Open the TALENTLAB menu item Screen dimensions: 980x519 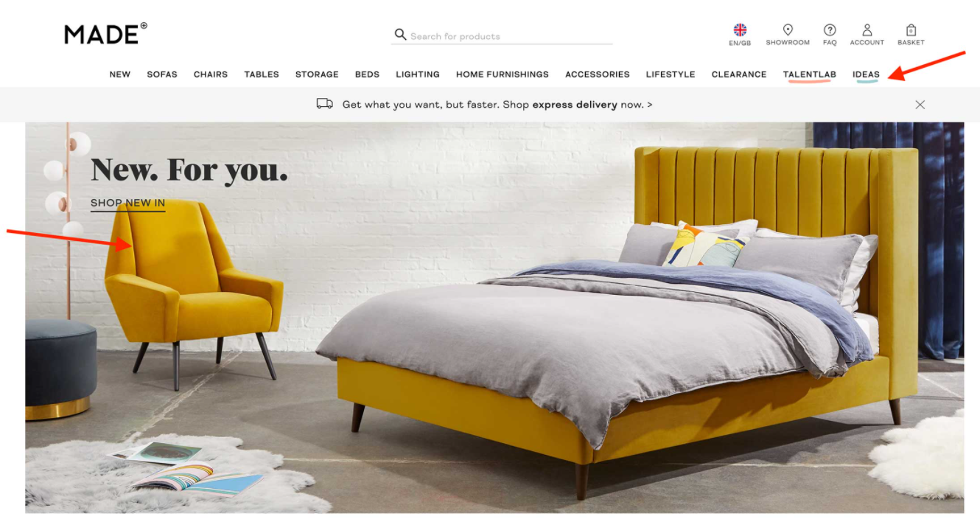810,74
